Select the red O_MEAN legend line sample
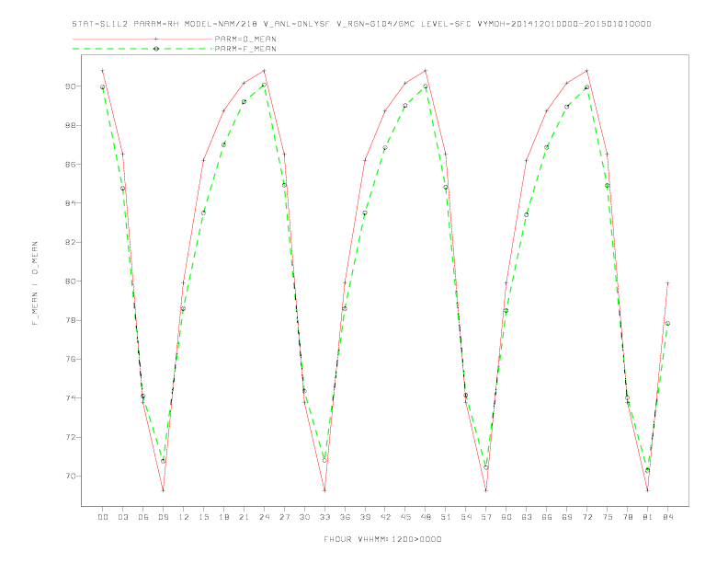 tap(142, 39)
